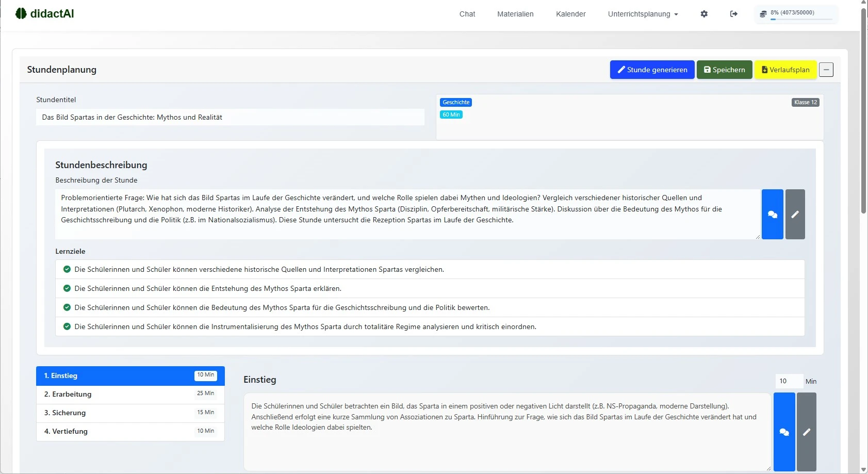The image size is (868, 474).
Task: Click the 25 Min badge of Erarbeitung
Action: 205,394
